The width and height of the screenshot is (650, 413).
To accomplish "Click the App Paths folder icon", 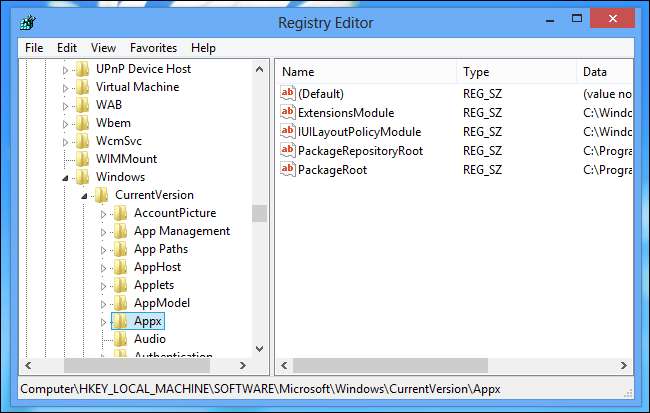I will (121, 249).
